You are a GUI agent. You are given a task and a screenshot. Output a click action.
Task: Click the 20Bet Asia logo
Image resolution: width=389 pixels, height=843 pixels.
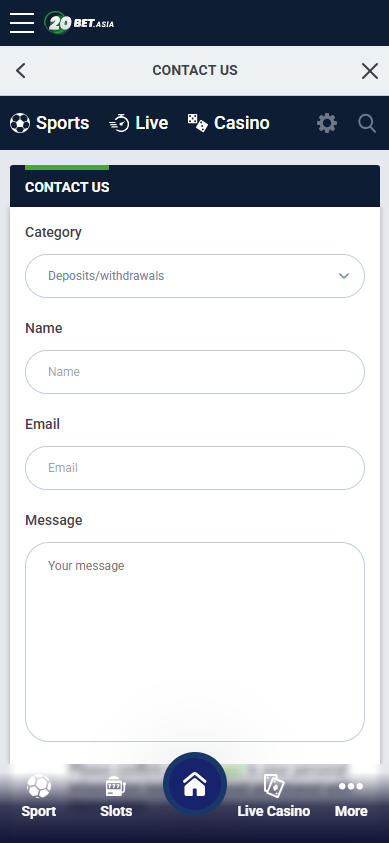coord(79,23)
